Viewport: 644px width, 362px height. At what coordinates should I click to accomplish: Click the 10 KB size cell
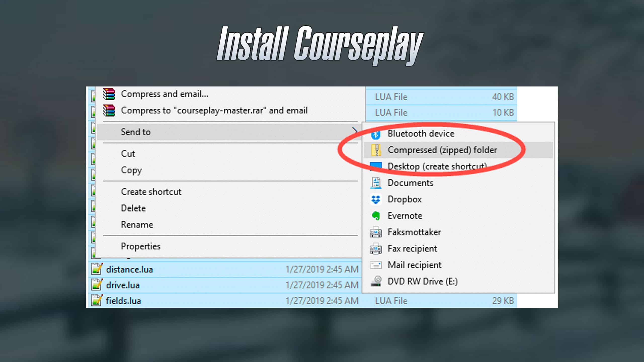point(503,112)
